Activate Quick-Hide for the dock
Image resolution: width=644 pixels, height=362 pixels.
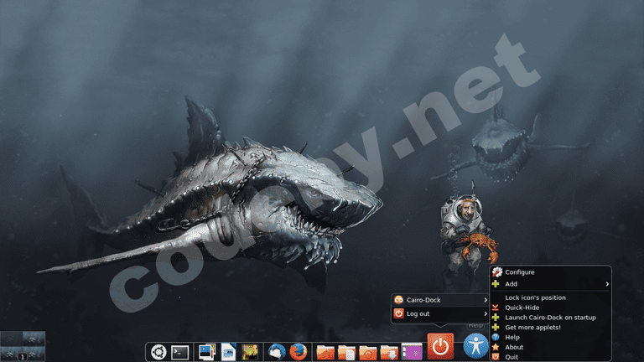tap(522, 308)
